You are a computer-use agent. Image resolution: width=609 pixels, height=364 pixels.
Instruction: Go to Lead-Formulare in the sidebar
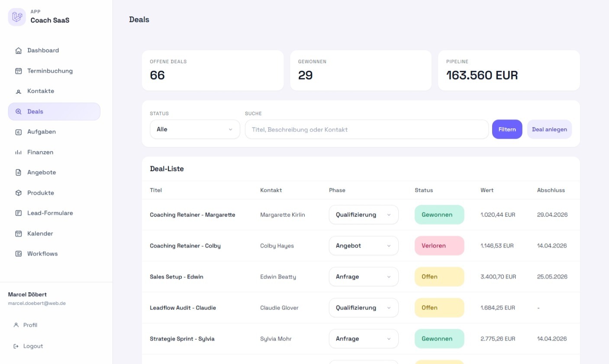click(54, 213)
